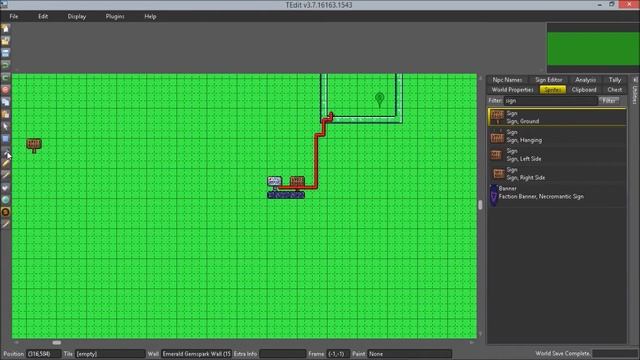Click the Undo arrow icon

pyautogui.click(x=6, y=65)
